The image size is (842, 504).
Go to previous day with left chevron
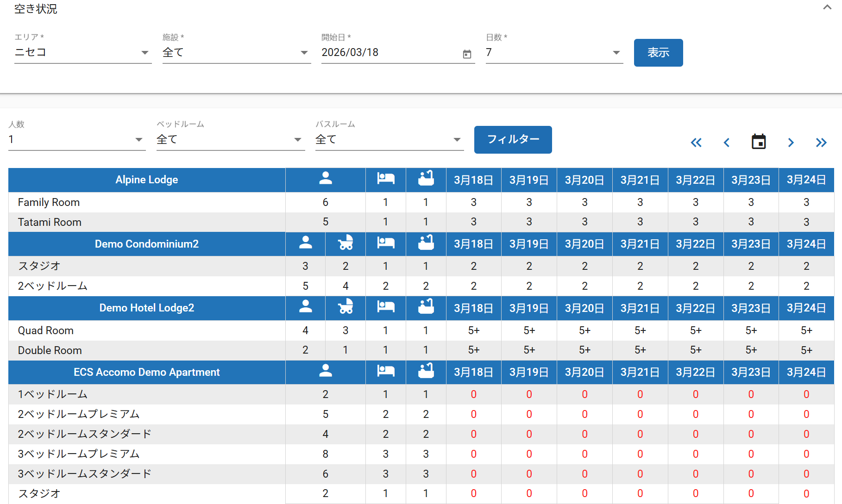pos(727,143)
